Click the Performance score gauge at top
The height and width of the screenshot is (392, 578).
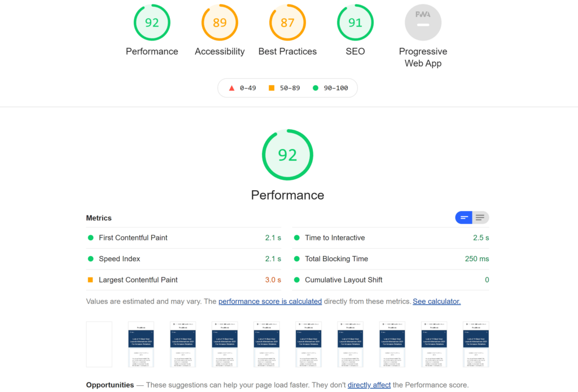152,23
